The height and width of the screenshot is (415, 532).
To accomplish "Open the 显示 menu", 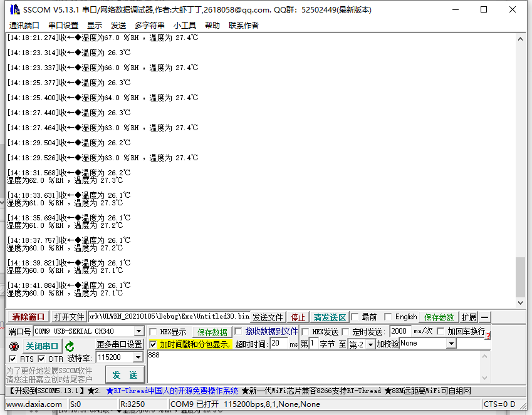I will tap(95, 26).
